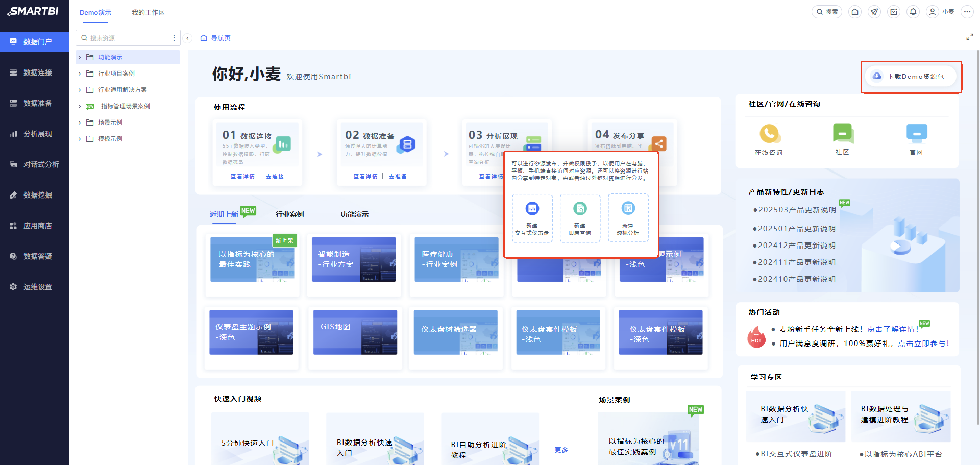Click the 去连接 link
The width and height of the screenshot is (980, 465).
tap(275, 176)
